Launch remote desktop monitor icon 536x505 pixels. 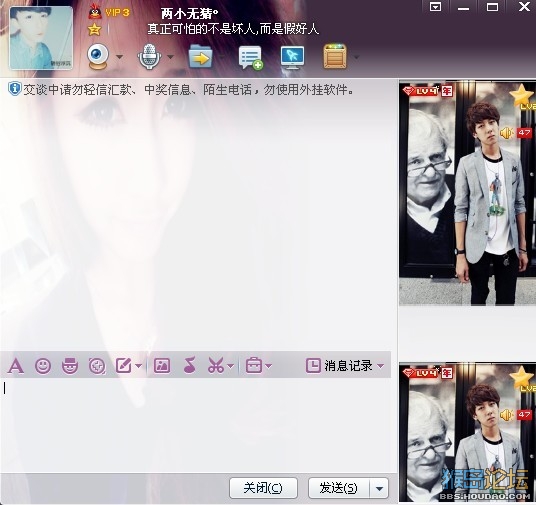tap(293, 57)
